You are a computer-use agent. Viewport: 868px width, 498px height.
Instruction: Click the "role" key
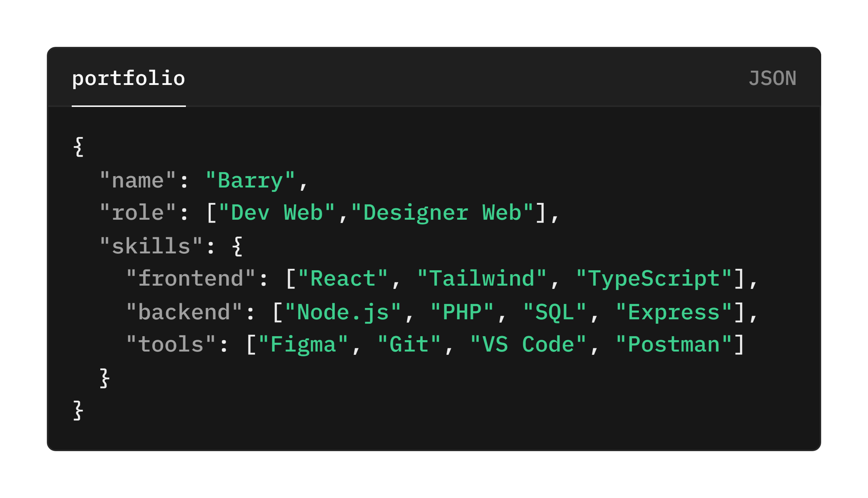(138, 213)
